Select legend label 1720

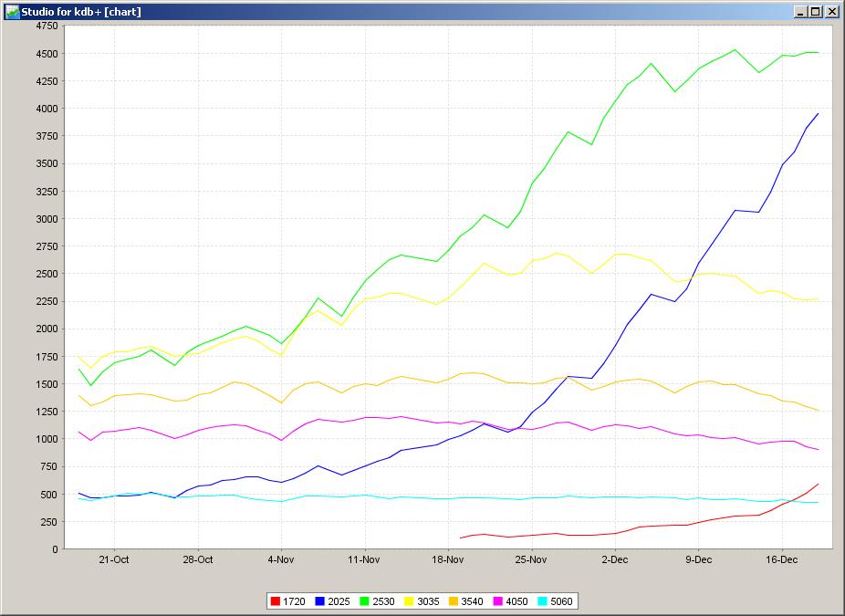(294, 601)
